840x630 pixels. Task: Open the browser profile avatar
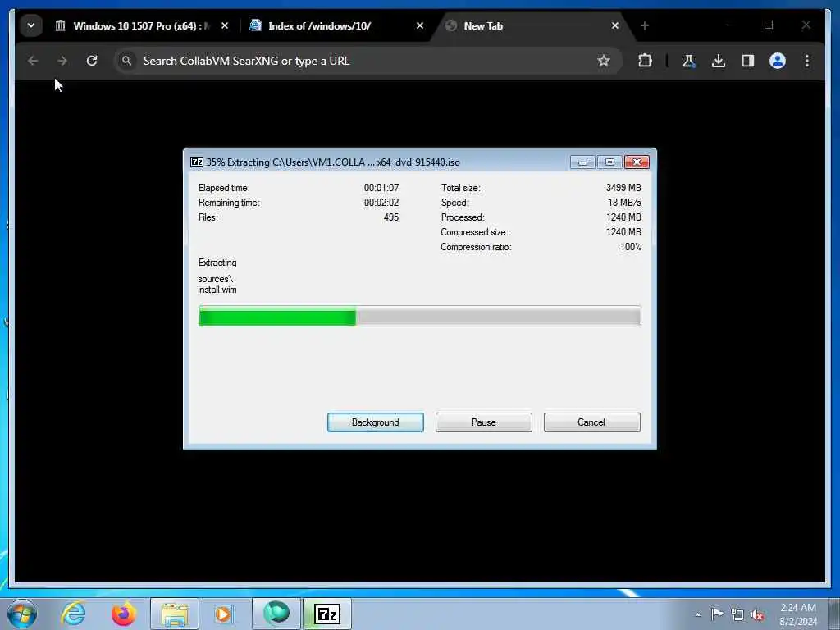[x=778, y=61]
